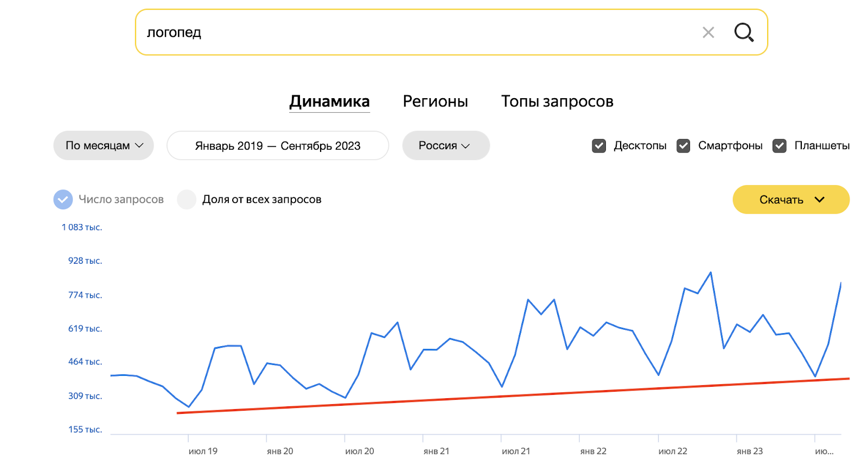Uncheck the Планшеты checkbox

pyautogui.click(x=780, y=145)
